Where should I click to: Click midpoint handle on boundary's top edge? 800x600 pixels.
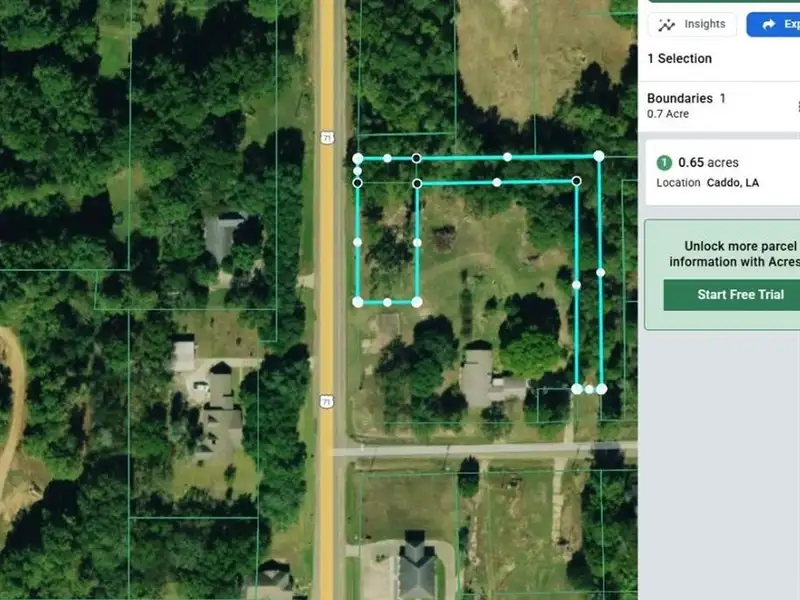(507, 157)
